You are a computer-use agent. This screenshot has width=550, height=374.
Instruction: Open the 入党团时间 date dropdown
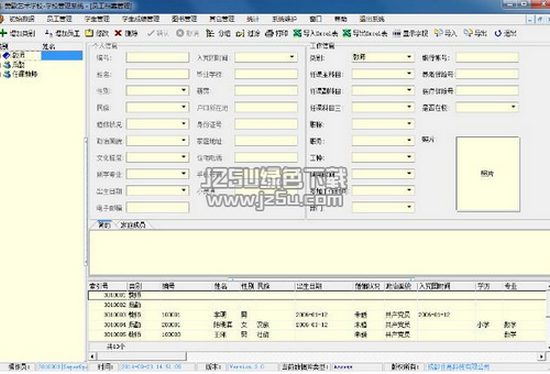click(x=292, y=57)
